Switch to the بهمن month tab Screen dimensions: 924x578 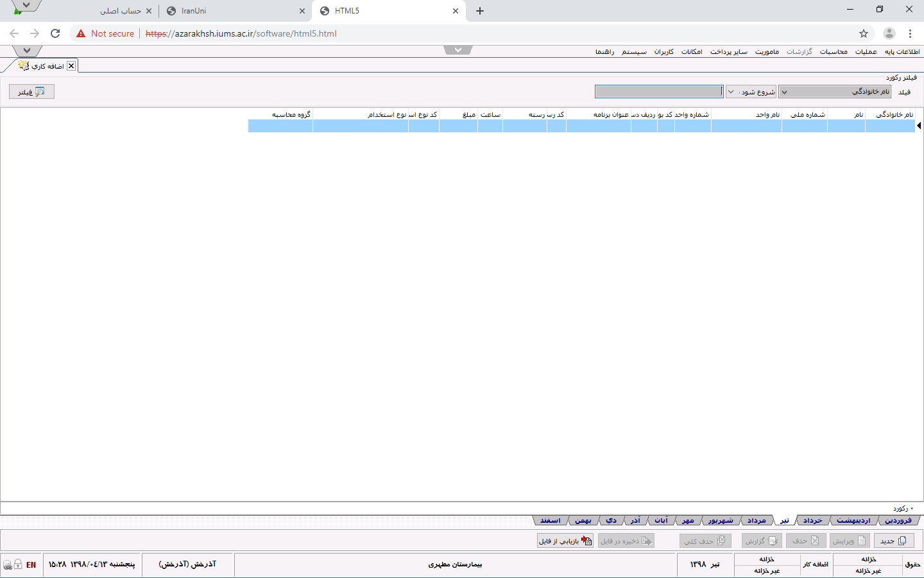coord(583,520)
